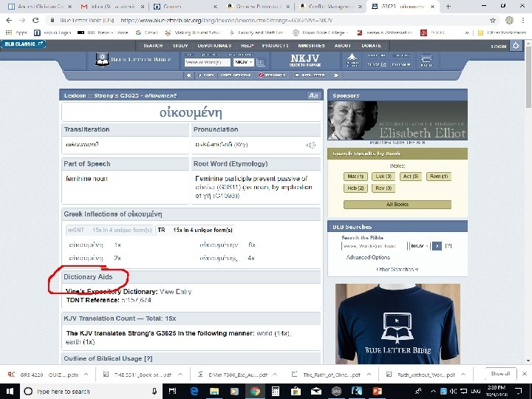The image size is (532, 399).
Task: Open options arrow for GRE 4220 QUIZ pptx download
Action: [x=86, y=374]
